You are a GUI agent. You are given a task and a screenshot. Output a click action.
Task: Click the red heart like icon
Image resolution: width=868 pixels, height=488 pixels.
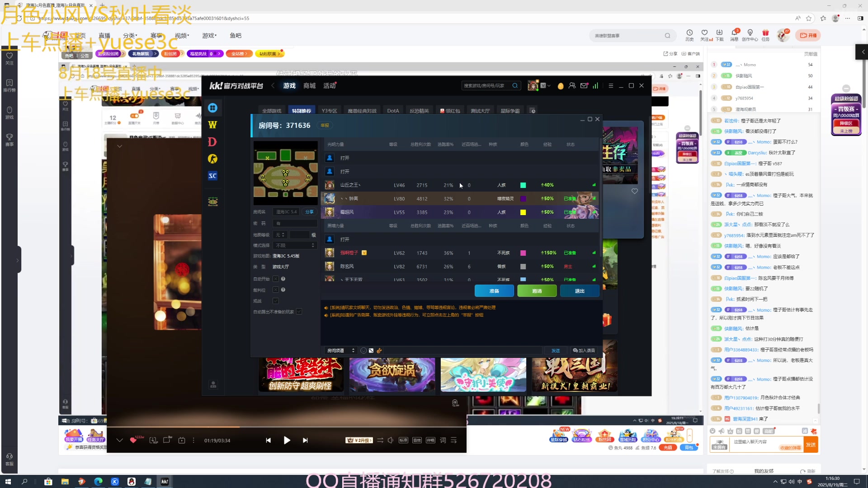[x=133, y=440]
